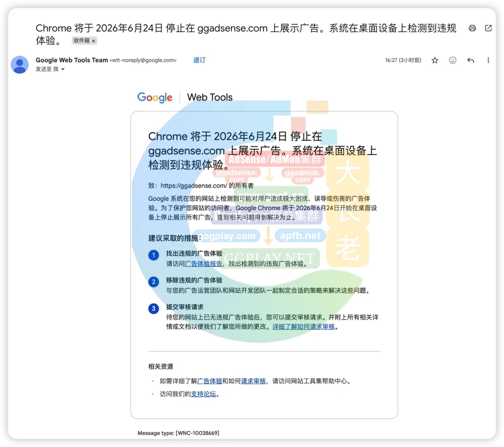Click the https://ggadsense.com/ address in the greeting
The width and height of the screenshot is (504, 447).
pyautogui.click(x=194, y=186)
